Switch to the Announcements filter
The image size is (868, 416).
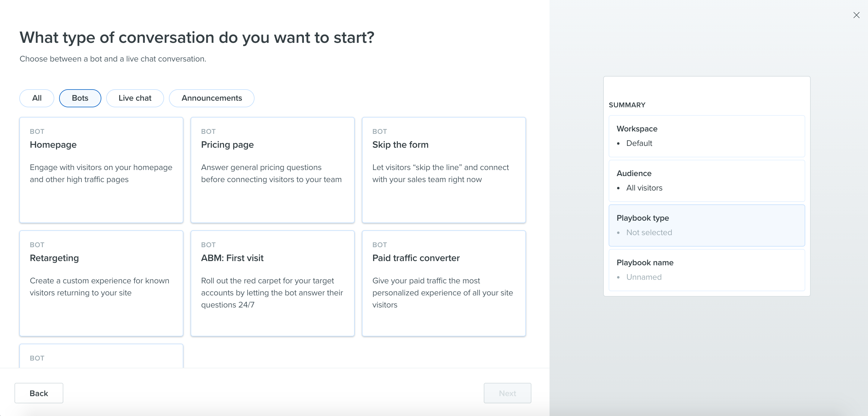click(212, 98)
